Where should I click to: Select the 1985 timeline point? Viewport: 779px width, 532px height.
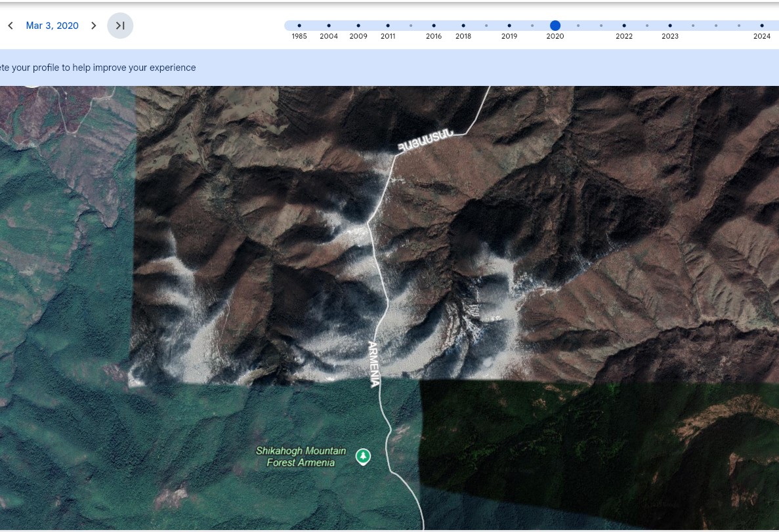(x=299, y=26)
